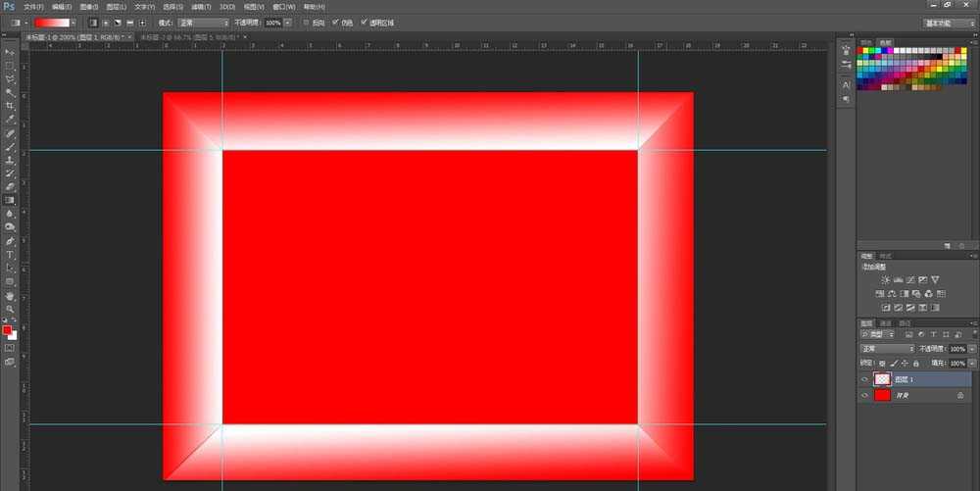Viewport: 980px width, 491px height.
Task: Open the 文件(F) menu
Action: click(33, 6)
